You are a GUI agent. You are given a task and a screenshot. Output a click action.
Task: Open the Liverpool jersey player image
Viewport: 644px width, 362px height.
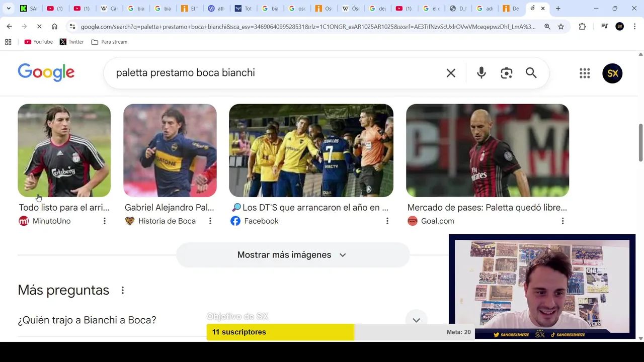pyautogui.click(x=64, y=150)
